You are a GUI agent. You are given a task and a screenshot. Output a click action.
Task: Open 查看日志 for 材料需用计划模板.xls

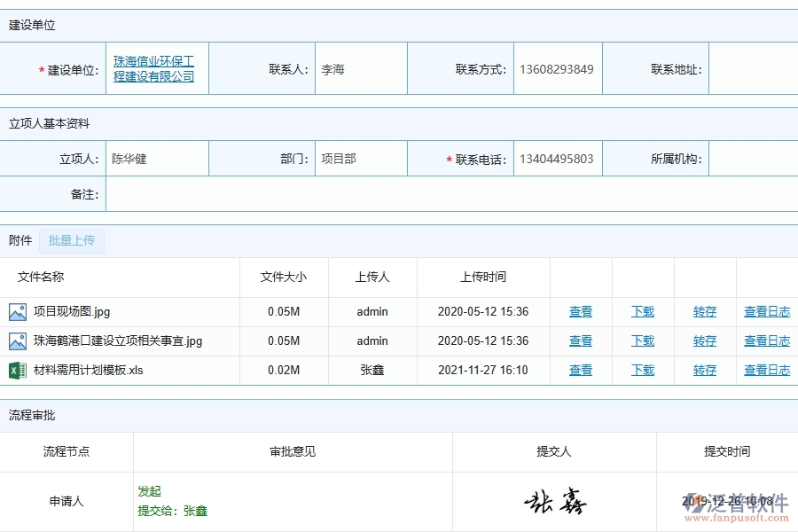[766, 370]
